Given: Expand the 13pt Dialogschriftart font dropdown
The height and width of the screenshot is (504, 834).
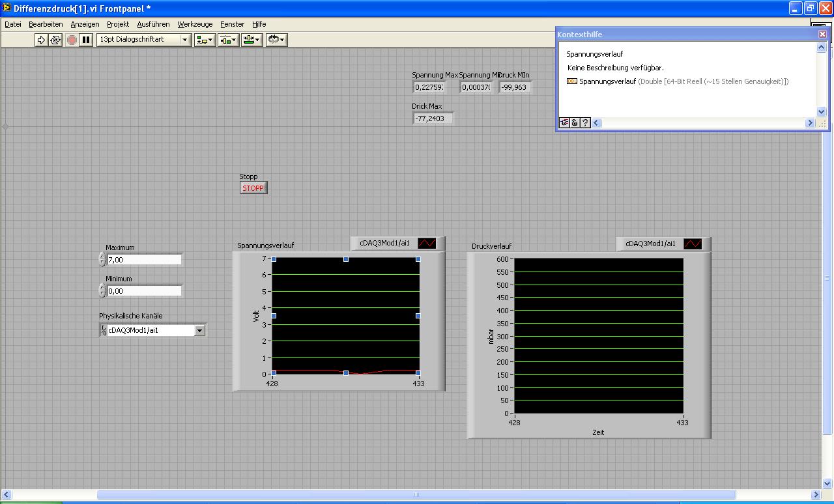Looking at the screenshot, I should tap(184, 40).
